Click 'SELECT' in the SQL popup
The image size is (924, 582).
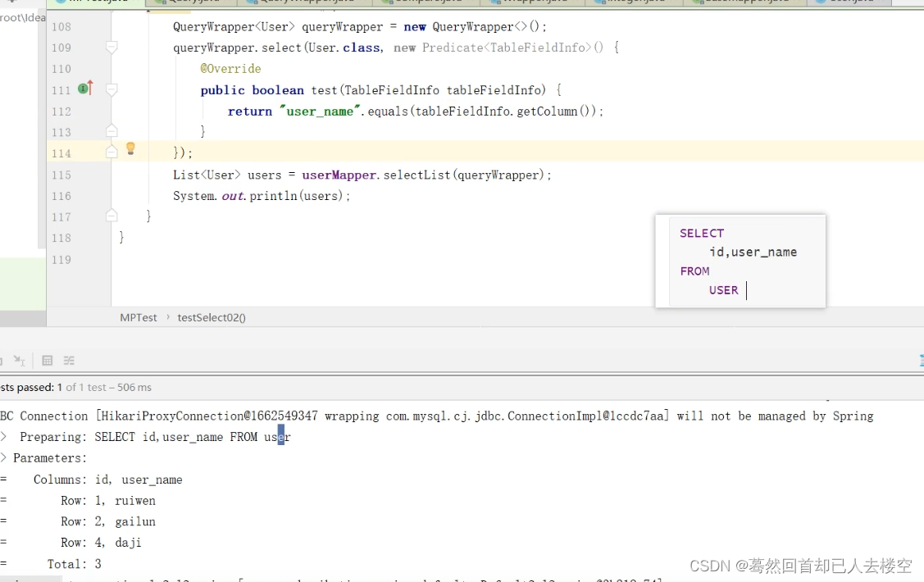[702, 234]
